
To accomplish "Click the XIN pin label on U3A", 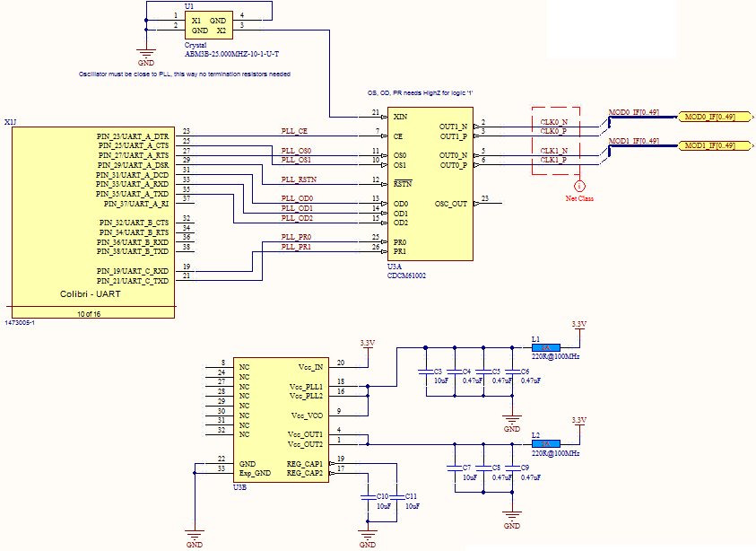I will click(400, 117).
